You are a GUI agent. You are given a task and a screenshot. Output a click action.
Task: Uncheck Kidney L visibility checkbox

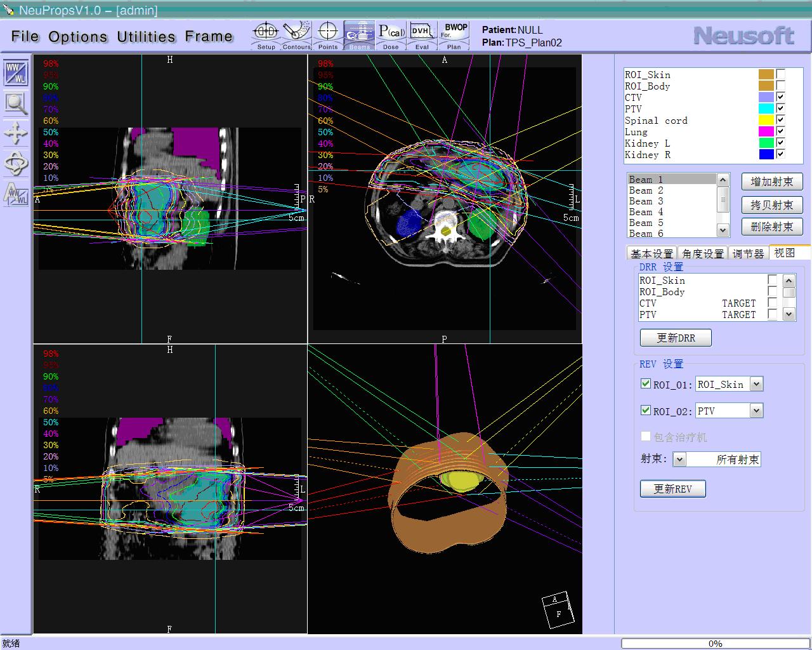[781, 143]
